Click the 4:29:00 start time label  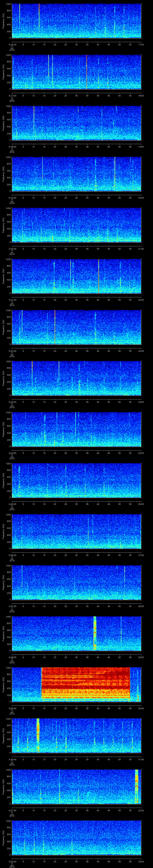click(12, 708)
